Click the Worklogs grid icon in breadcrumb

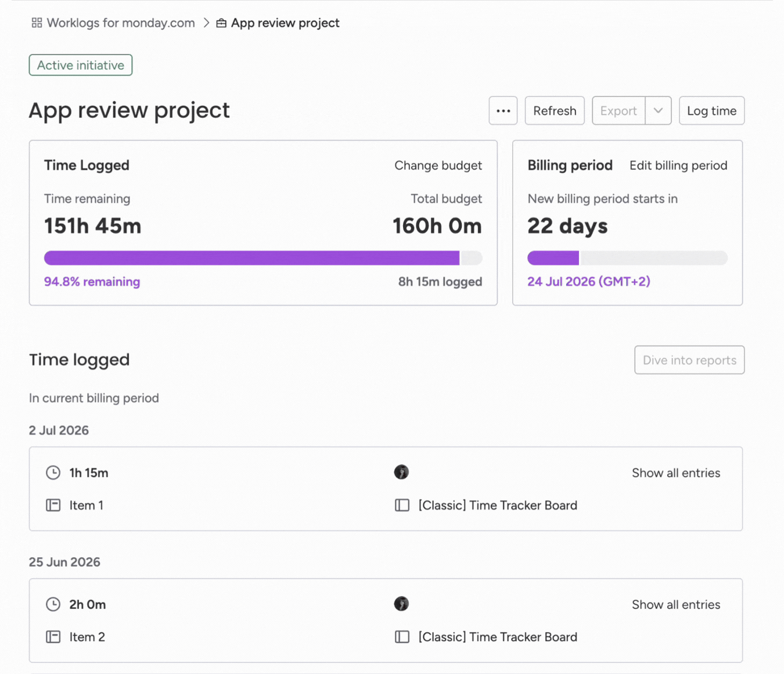tap(37, 23)
